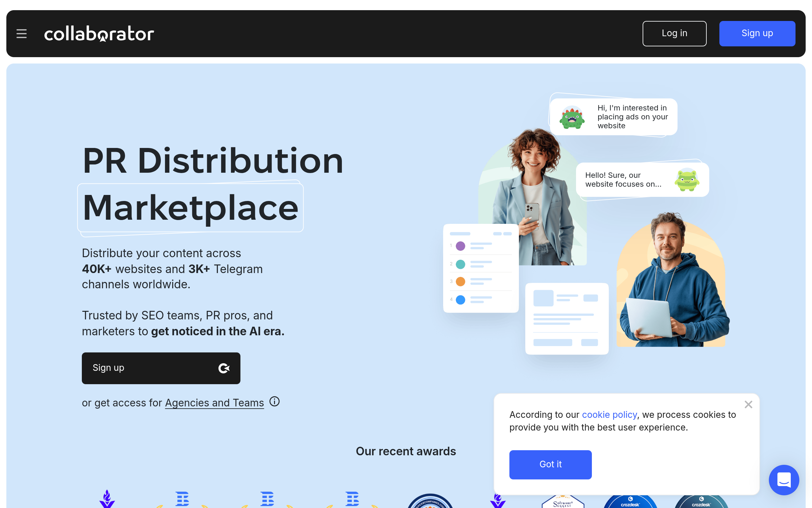
Task: Open the live chat widget
Action: point(784,480)
